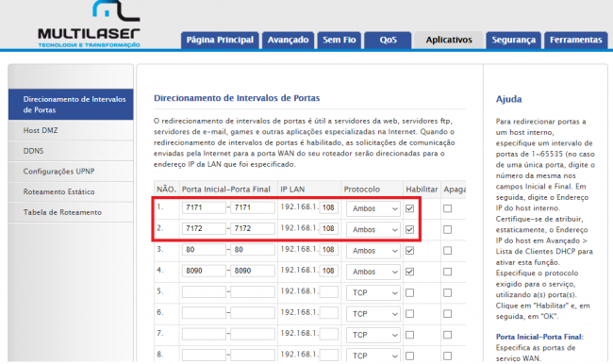Click the IP LAN last octet field in row 2

(329, 229)
